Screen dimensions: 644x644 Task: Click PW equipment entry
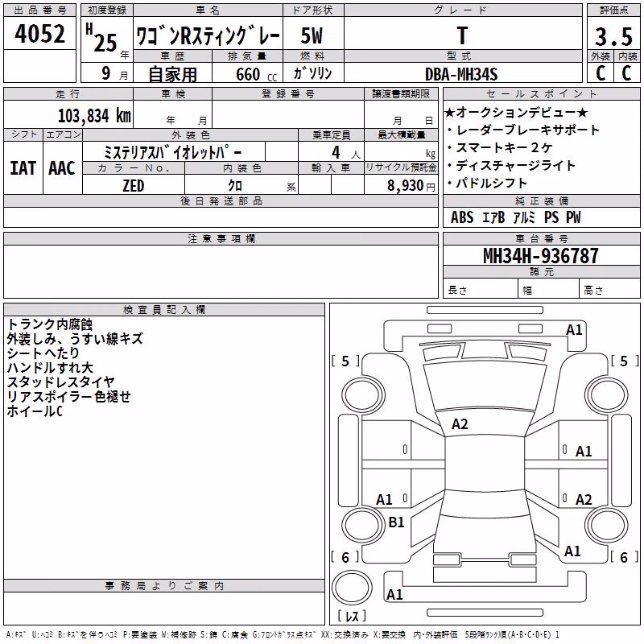tap(573, 217)
